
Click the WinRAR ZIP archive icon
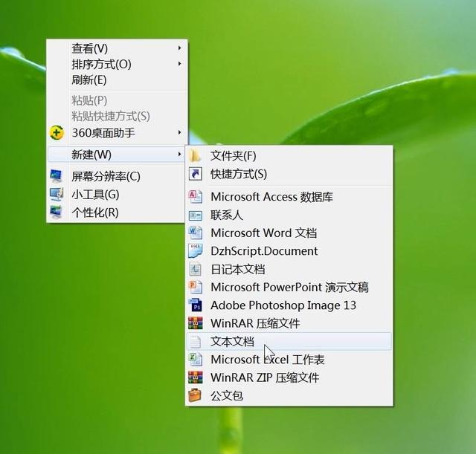[195, 377]
